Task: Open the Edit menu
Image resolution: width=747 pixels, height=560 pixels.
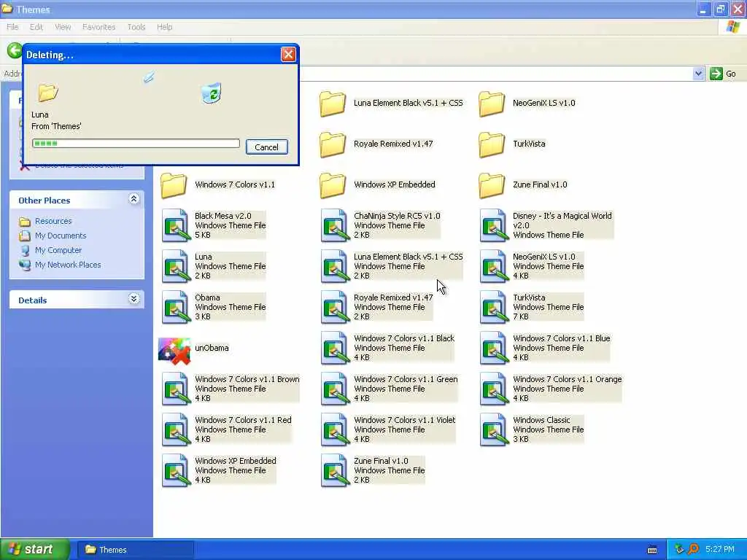Action: click(x=36, y=27)
